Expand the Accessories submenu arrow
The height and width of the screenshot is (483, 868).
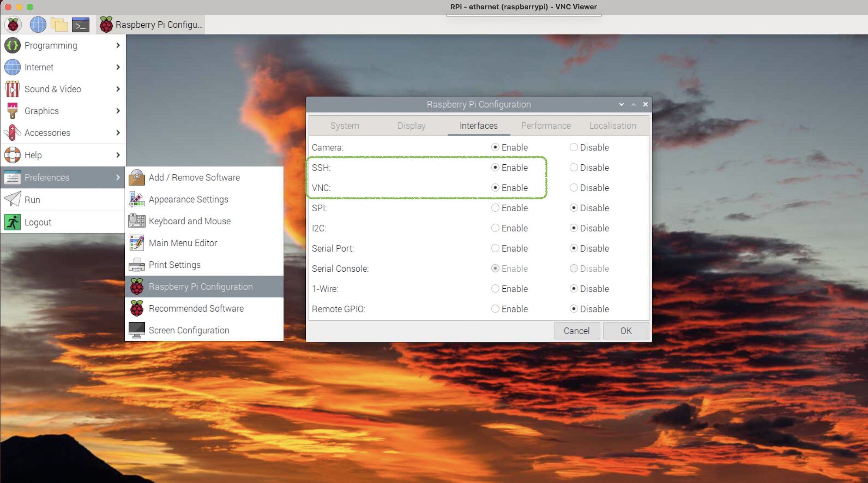point(118,133)
